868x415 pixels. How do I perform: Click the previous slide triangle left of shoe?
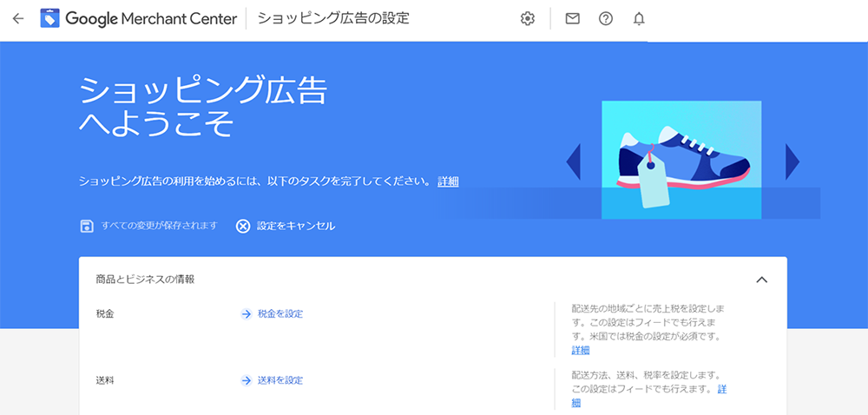(573, 161)
